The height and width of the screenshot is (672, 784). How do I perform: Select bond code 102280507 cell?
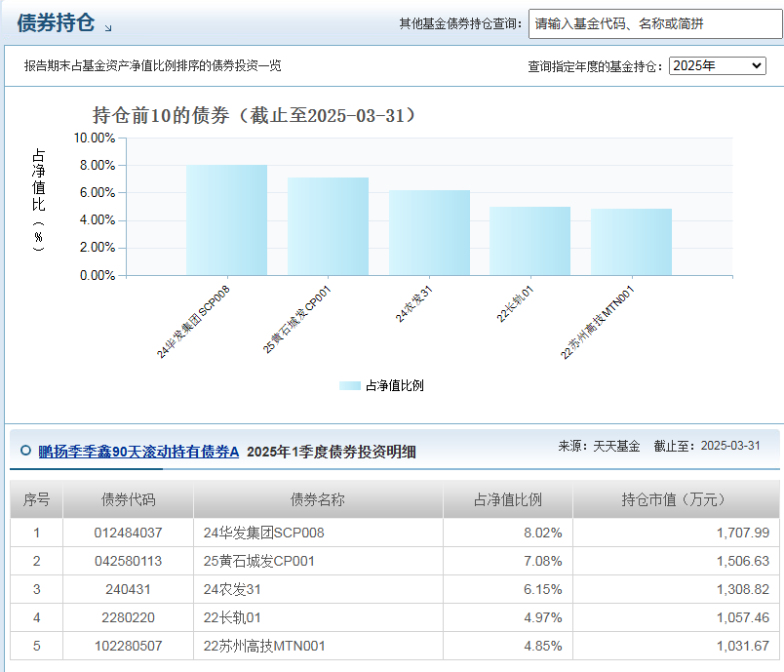[x=128, y=646]
